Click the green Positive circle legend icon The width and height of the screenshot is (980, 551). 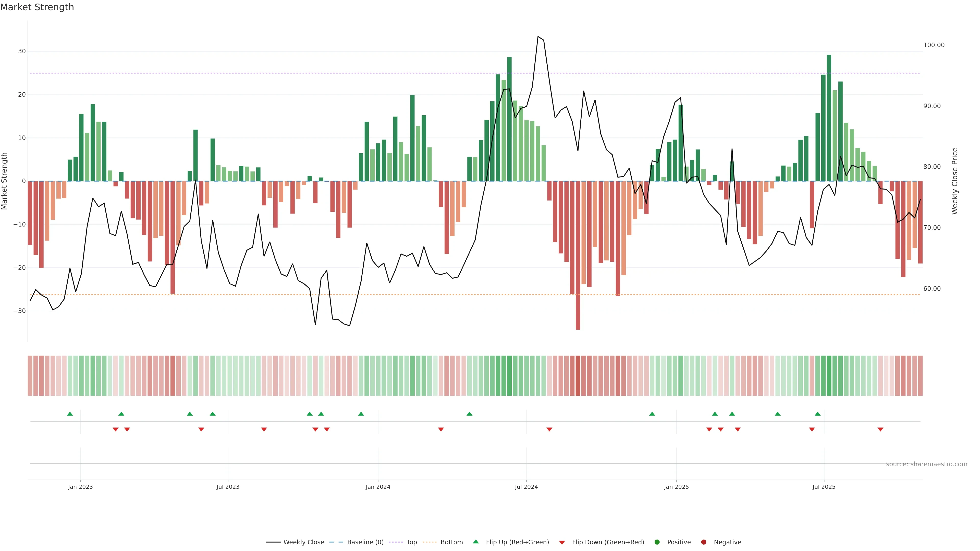[657, 542]
